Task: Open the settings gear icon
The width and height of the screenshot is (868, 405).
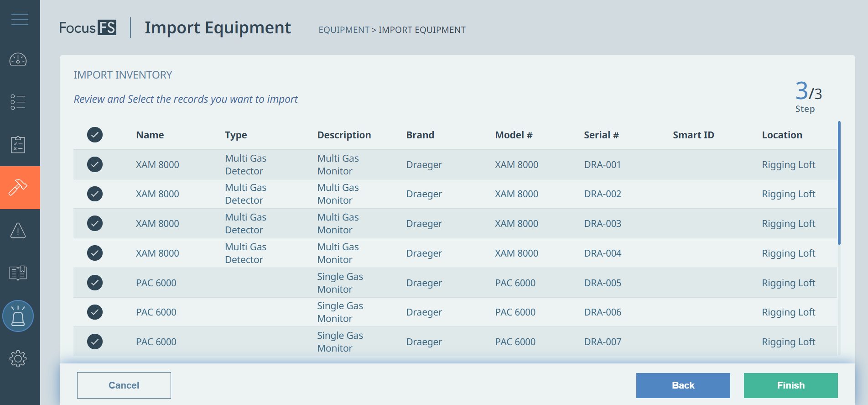Action: pos(18,358)
